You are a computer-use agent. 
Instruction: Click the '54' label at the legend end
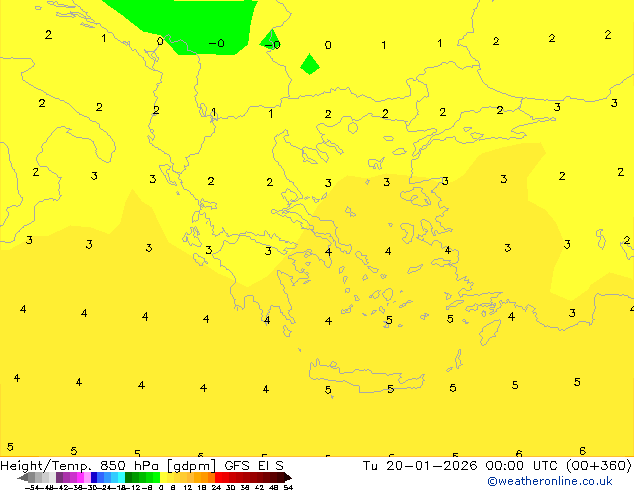288,487
